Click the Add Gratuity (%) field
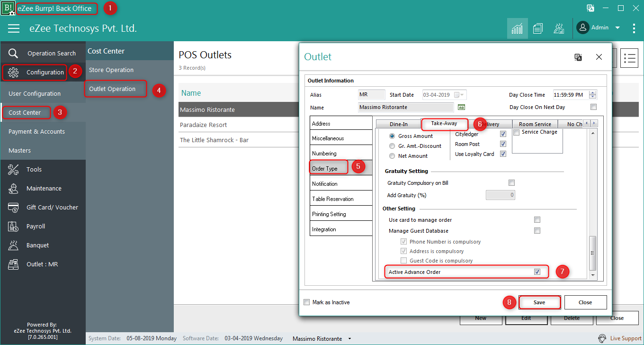The height and width of the screenshot is (345, 644). (501, 195)
